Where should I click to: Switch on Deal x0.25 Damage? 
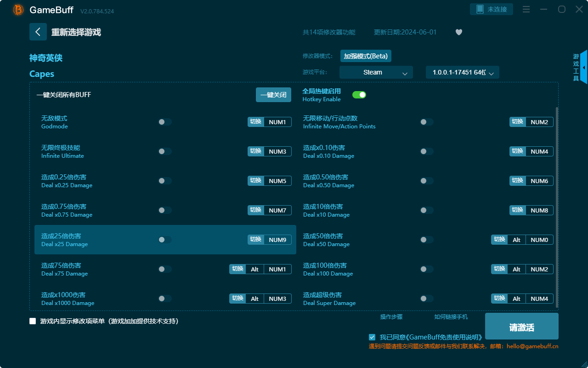(x=165, y=181)
